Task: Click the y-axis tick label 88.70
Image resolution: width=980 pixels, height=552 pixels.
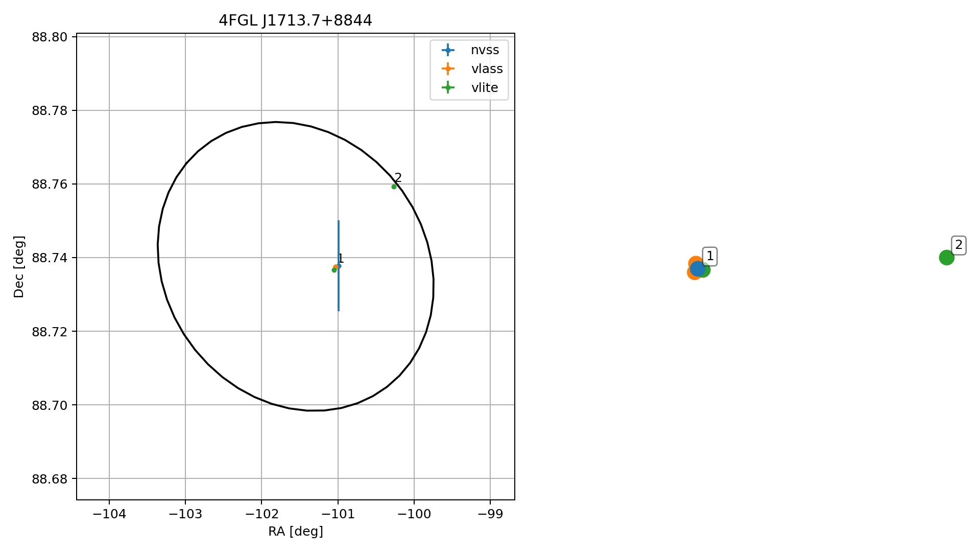Action: [50, 405]
